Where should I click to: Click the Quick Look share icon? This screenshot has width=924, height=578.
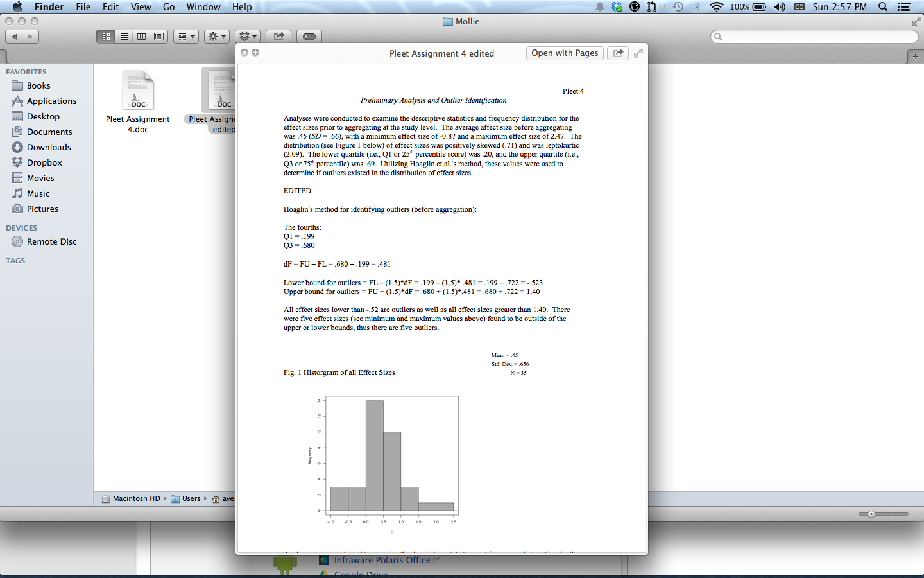(x=618, y=53)
